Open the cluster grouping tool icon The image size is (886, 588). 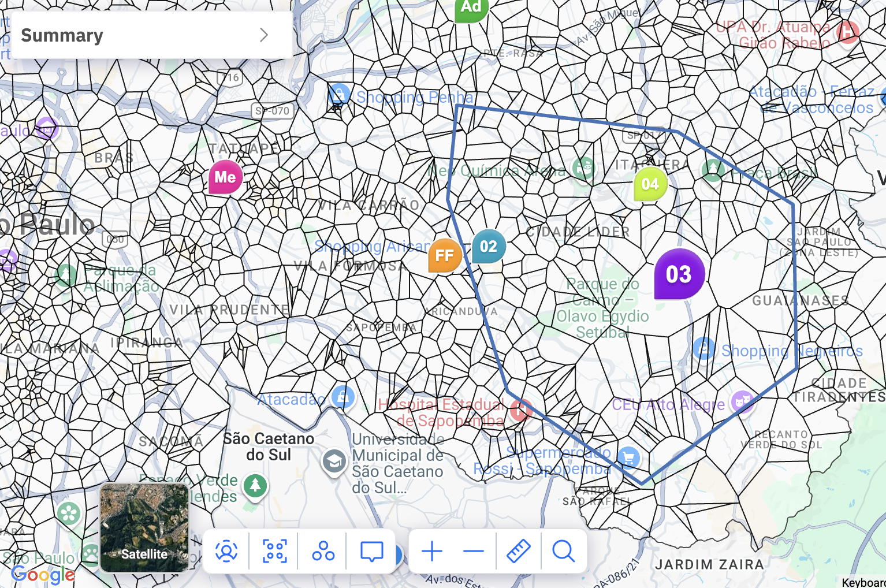coord(323,551)
